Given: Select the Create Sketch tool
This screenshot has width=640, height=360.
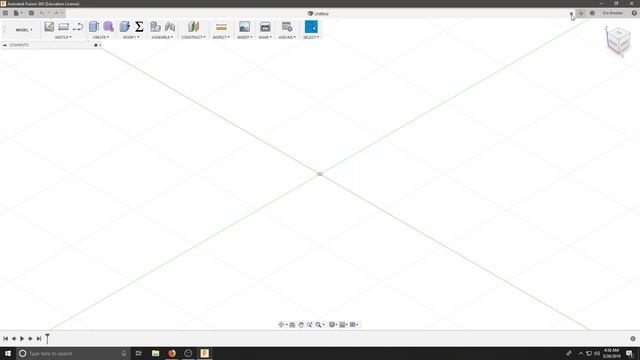Looking at the screenshot, I should click(x=49, y=27).
